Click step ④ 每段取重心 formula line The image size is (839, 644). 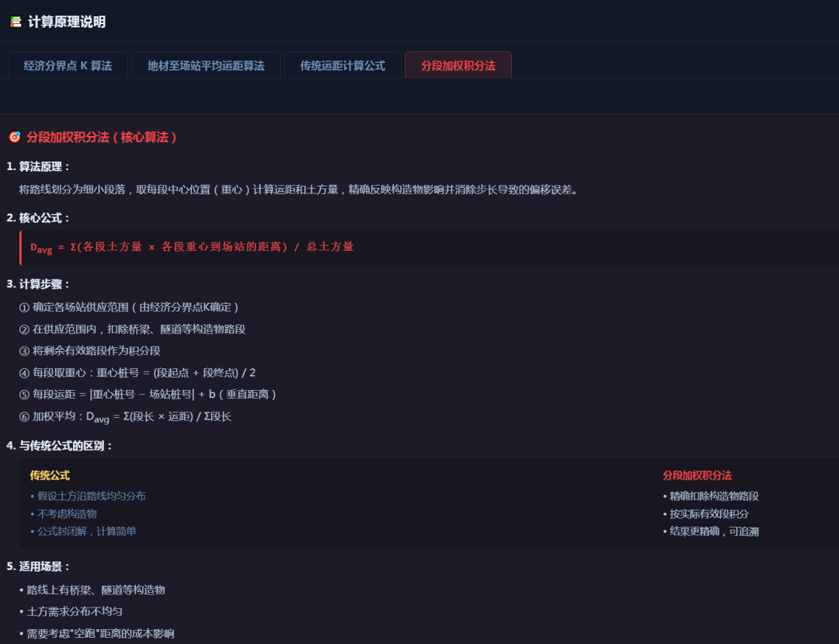[138, 372]
